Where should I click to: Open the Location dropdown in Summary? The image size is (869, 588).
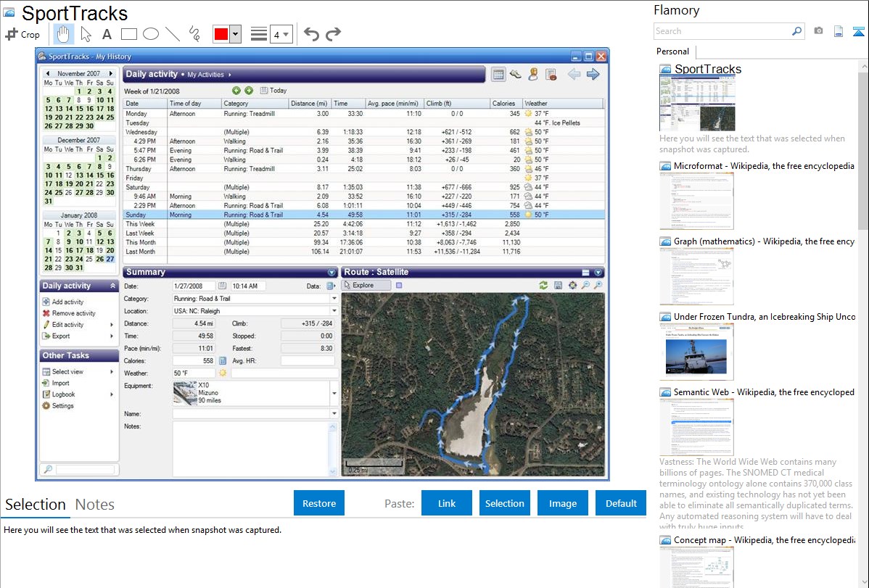pos(334,311)
